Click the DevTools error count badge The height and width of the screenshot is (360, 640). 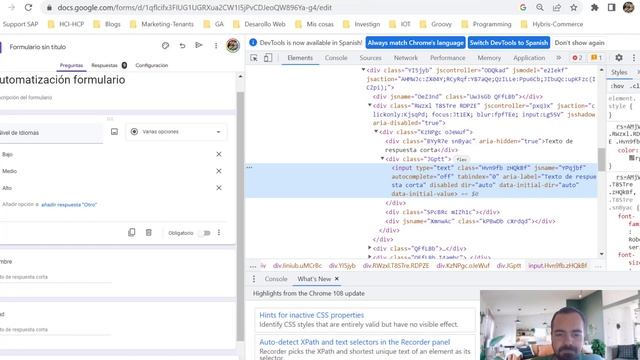pyautogui.click(x=577, y=58)
